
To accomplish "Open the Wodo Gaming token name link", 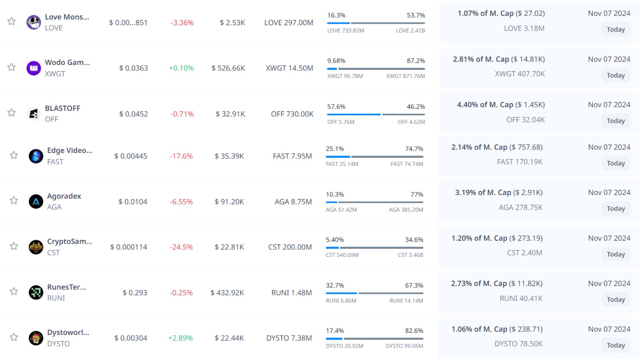I will pos(67,62).
